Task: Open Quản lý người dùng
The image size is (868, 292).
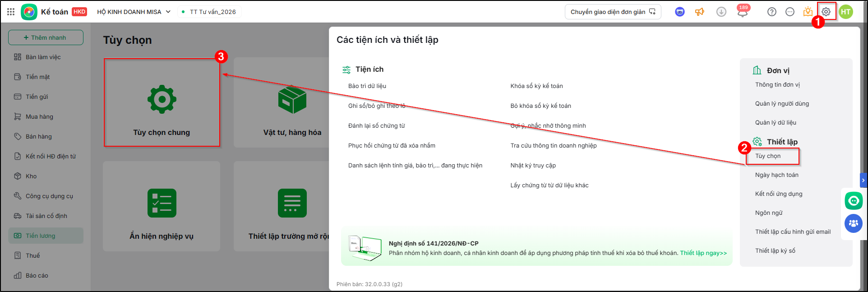Action: point(782,103)
